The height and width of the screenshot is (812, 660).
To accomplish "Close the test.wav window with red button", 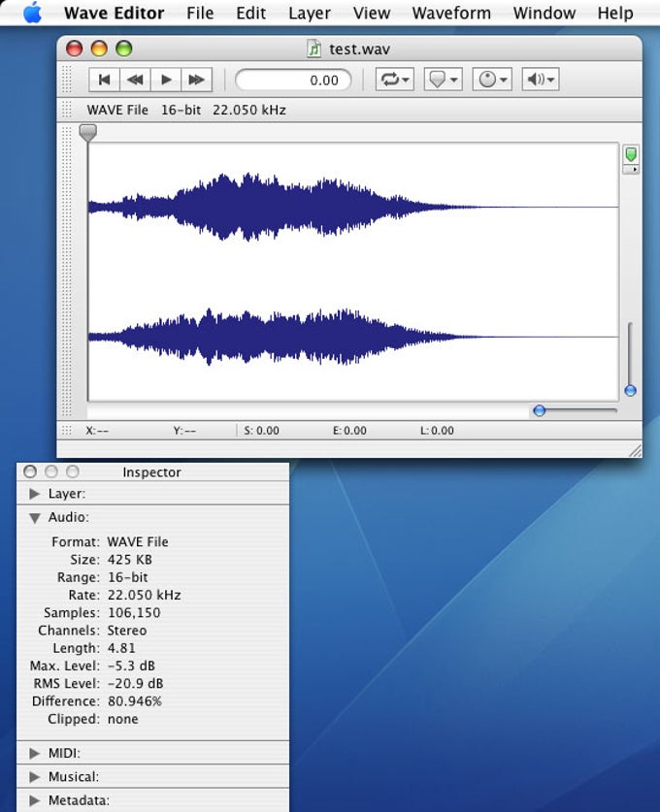I will point(74,49).
